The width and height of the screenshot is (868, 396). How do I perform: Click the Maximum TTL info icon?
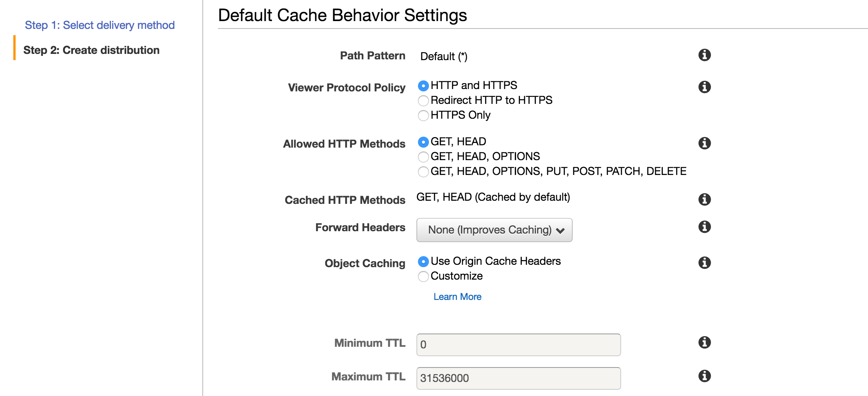704,376
